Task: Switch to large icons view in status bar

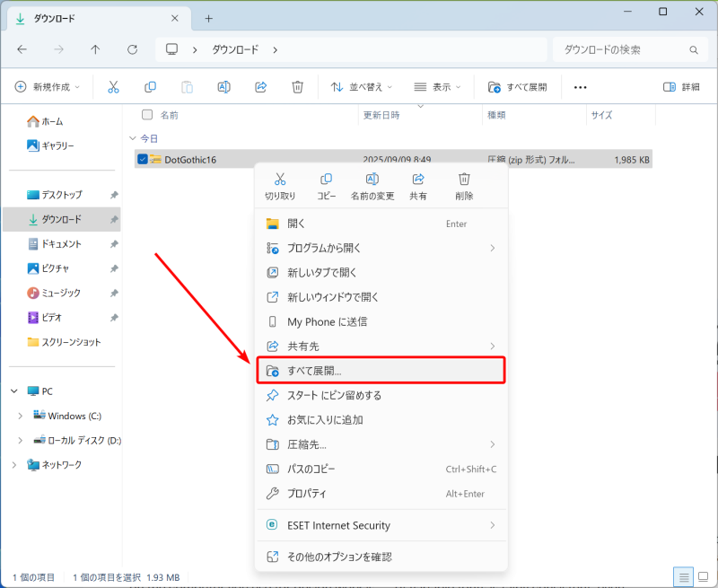Action: point(703,576)
